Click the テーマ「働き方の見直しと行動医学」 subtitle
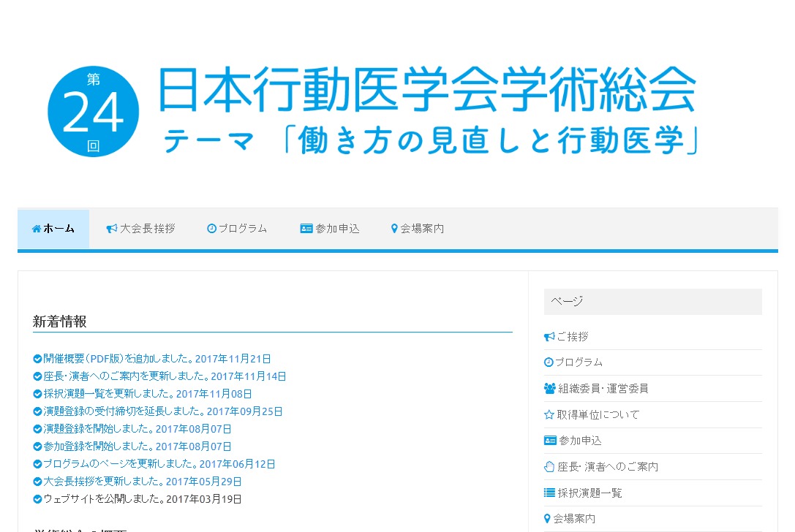 click(432, 140)
